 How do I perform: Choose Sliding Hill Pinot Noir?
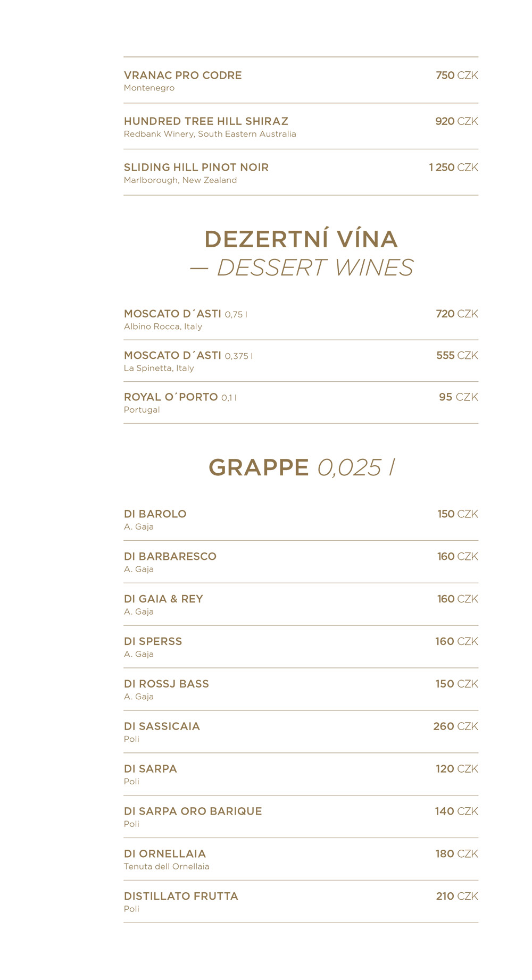tap(301, 172)
